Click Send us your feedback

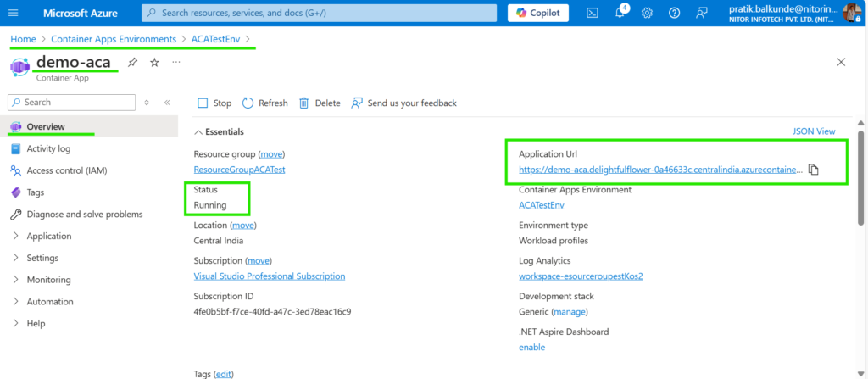point(403,103)
